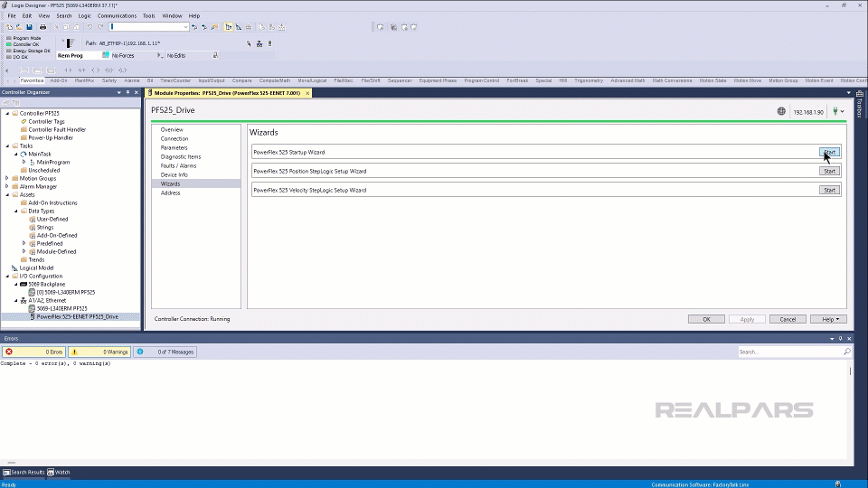Open the Logic menu

pyautogui.click(x=84, y=15)
